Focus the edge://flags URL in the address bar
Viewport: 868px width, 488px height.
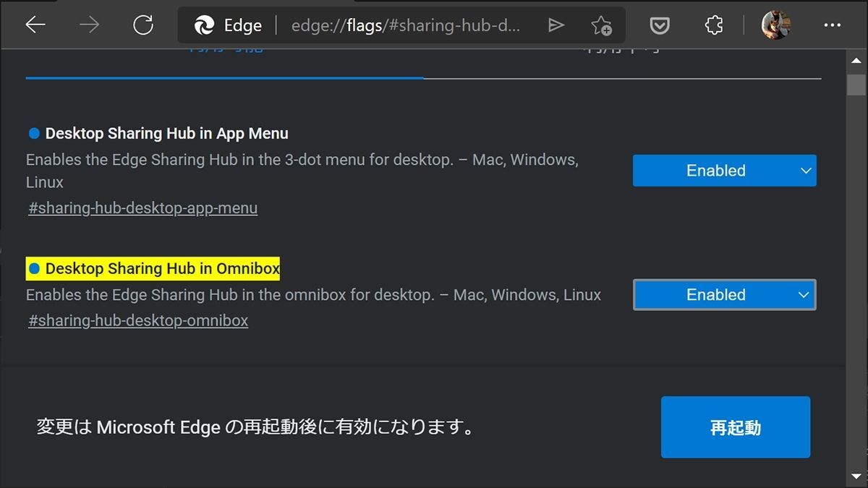point(406,26)
